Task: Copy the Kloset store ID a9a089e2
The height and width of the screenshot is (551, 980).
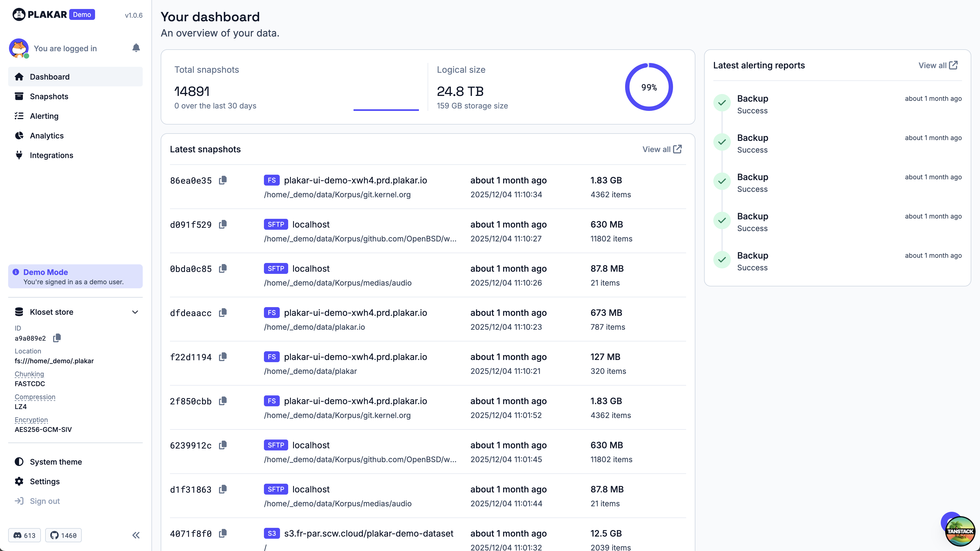Action: [x=57, y=338]
